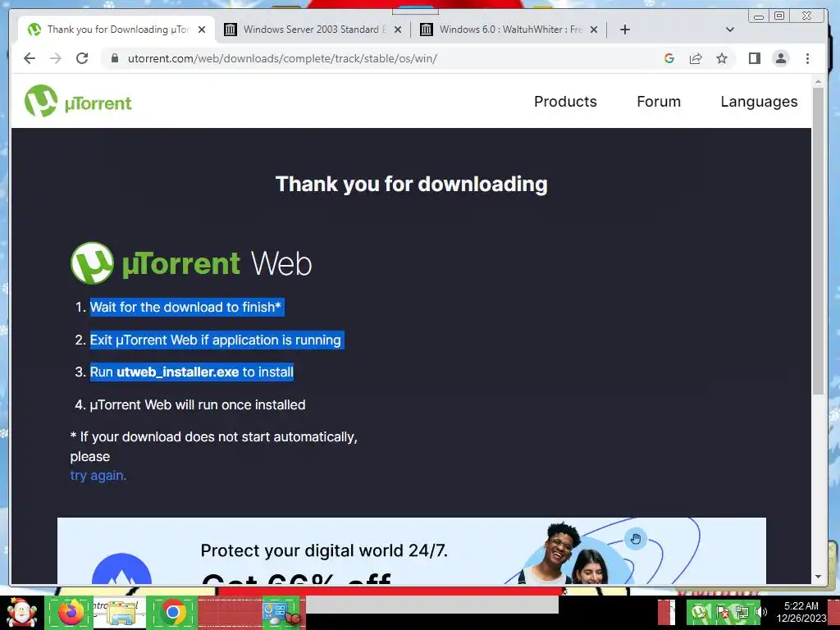This screenshot has width=840, height=630.
Task: Open the Santa Start button
Action: 21,612
